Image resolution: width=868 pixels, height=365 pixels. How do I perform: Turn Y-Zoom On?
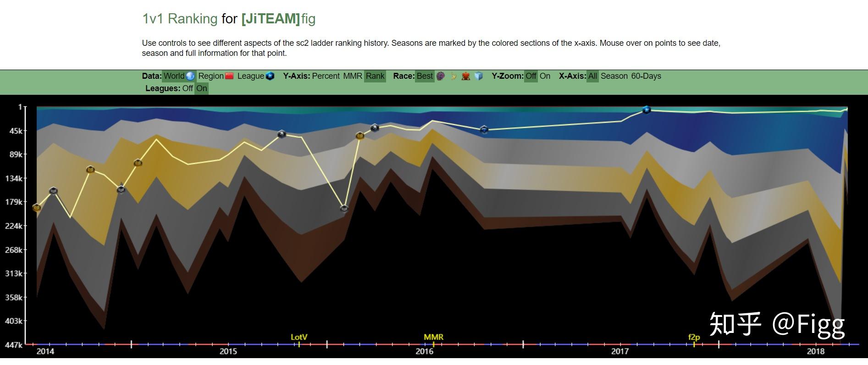coord(545,76)
